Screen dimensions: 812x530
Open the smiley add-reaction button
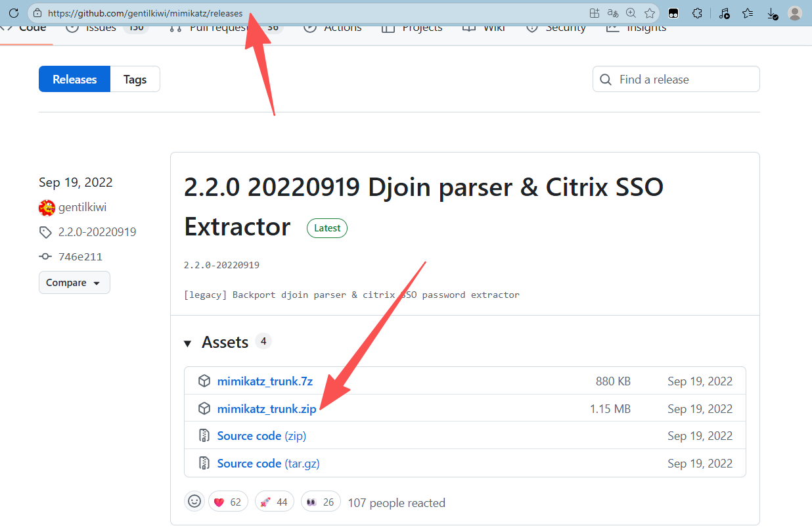pyautogui.click(x=194, y=502)
